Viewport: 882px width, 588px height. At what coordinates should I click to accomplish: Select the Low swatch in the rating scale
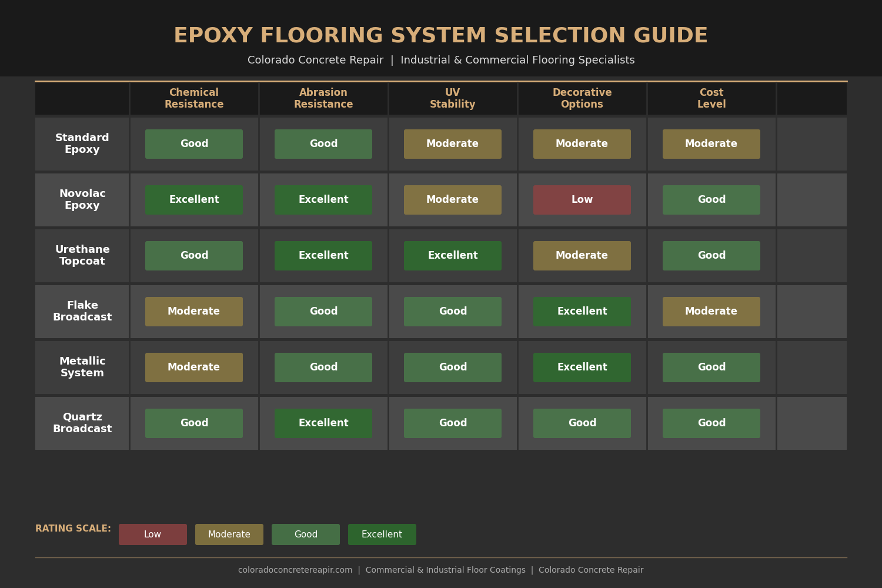152,534
